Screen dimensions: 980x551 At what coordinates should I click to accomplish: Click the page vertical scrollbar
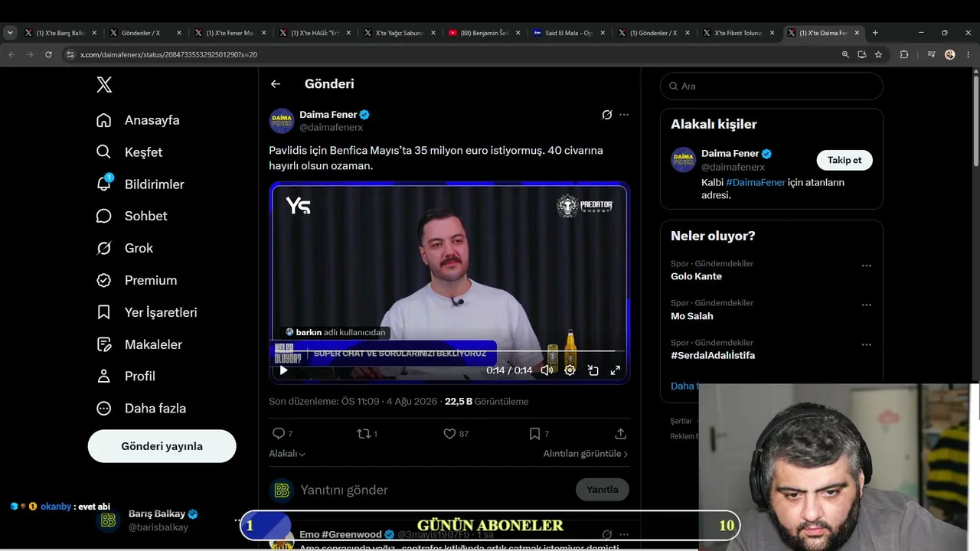click(x=976, y=121)
